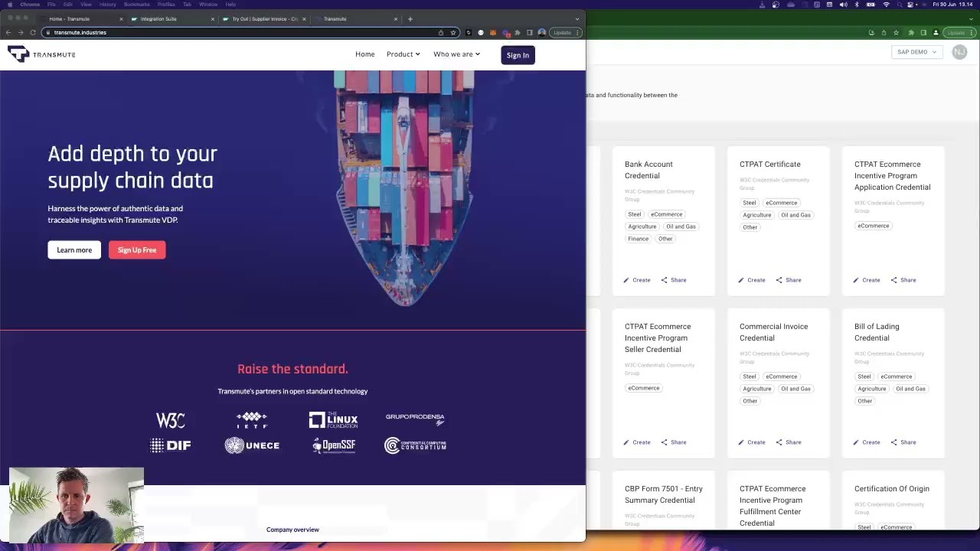Click the share icon on the Bill of Lading Credential card

[x=894, y=442]
